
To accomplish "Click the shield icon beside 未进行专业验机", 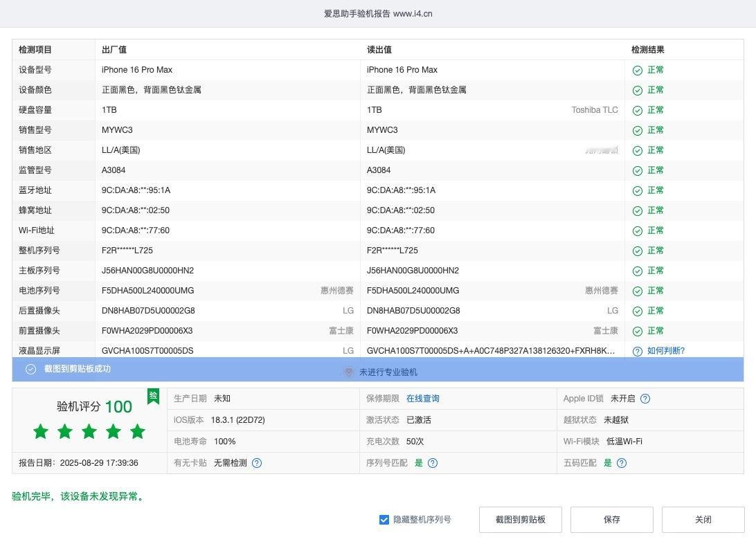I will point(349,372).
